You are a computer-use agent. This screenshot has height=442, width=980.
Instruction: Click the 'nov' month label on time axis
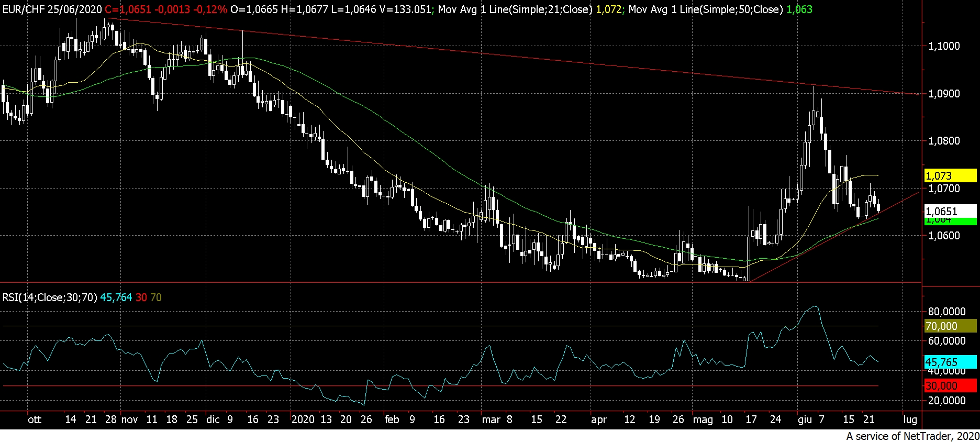click(129, 419)
